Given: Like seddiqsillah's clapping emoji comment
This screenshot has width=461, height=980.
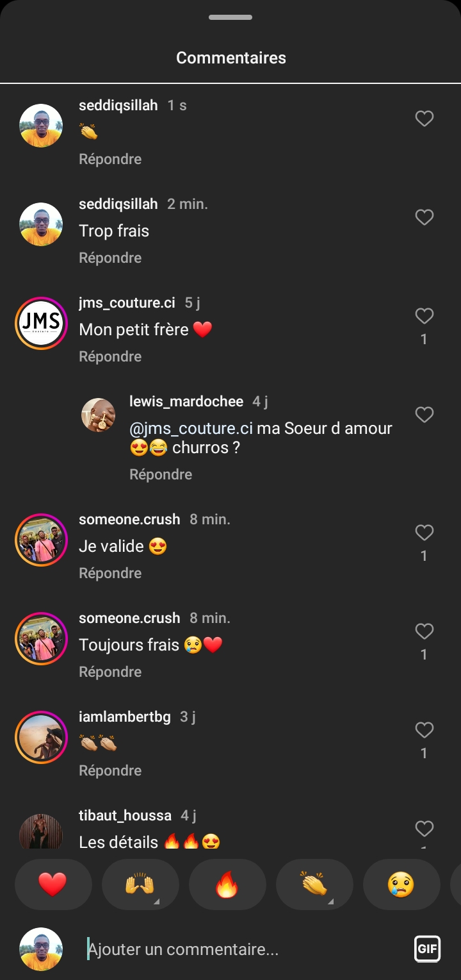Looking at the screenshot, I should pos(425,119).
